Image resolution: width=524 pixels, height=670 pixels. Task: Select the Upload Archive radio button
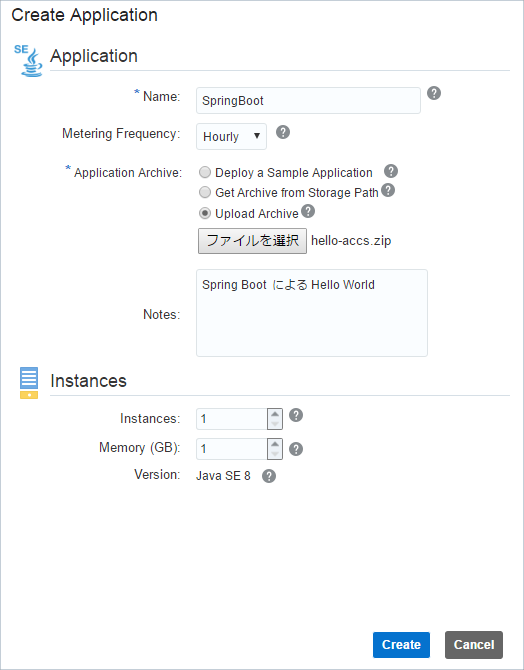point(205,213)
